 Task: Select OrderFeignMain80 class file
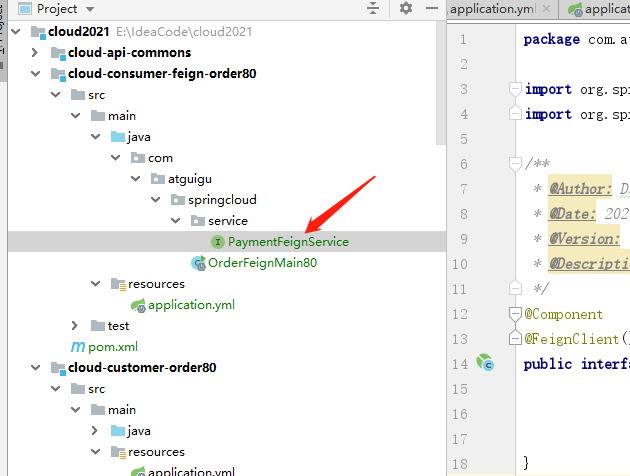(262, 263)
